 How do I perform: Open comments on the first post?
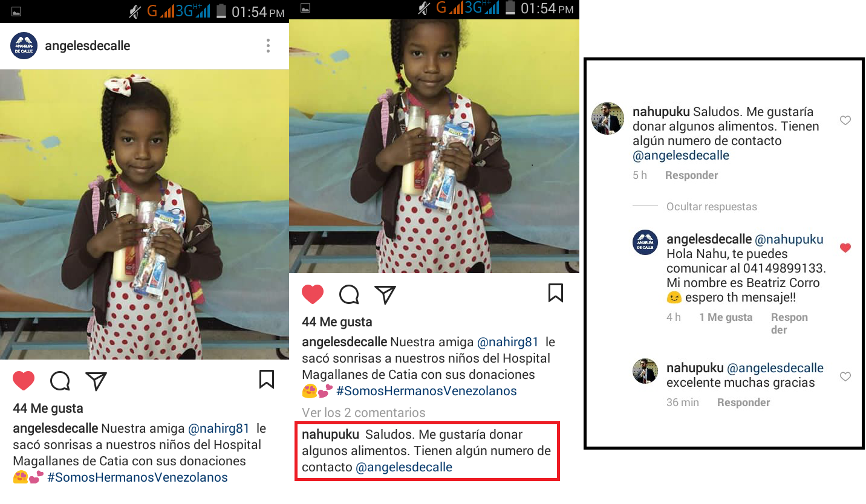(60, 381)
